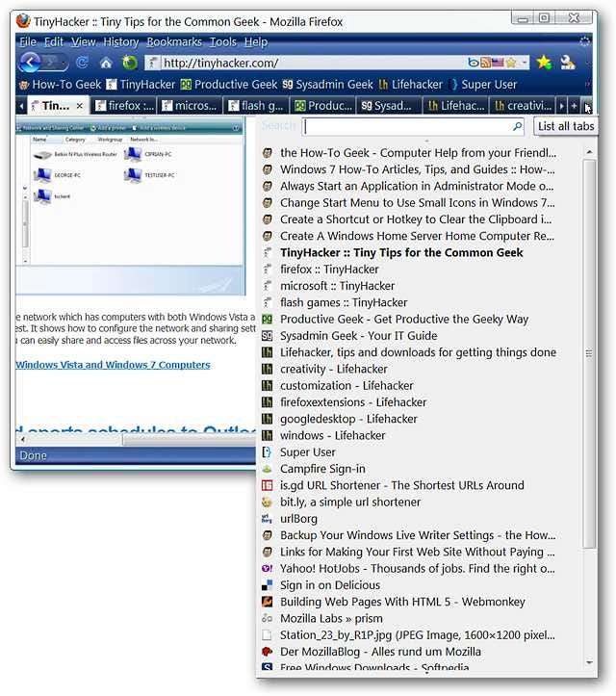Click the magnifier icon in the search field
This screenshot has height=696, width=616.
pyautogui.click(x=517, y=126)
